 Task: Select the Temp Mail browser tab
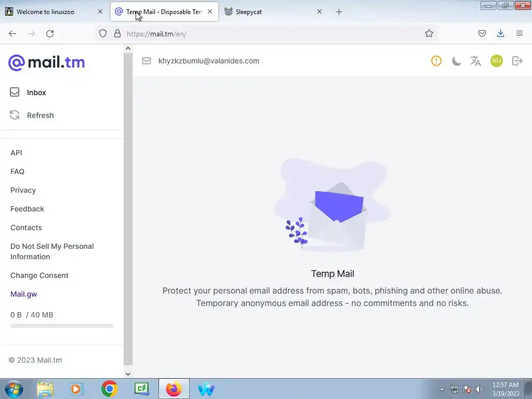pyautogui.click(x=164, y=11)
